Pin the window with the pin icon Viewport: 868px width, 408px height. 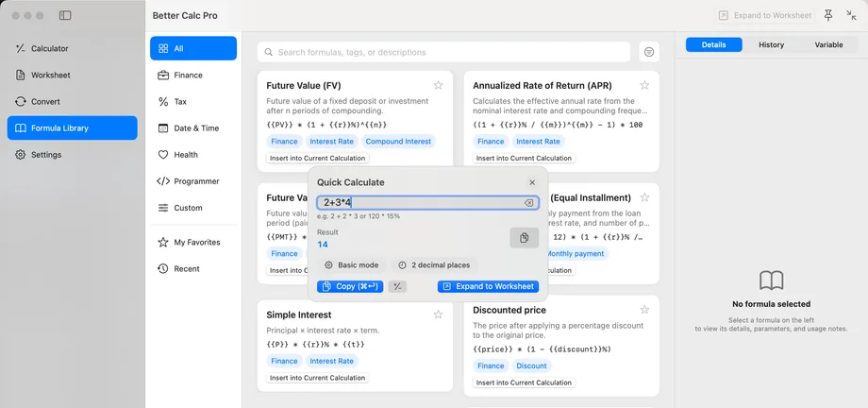tap(828, 15)
